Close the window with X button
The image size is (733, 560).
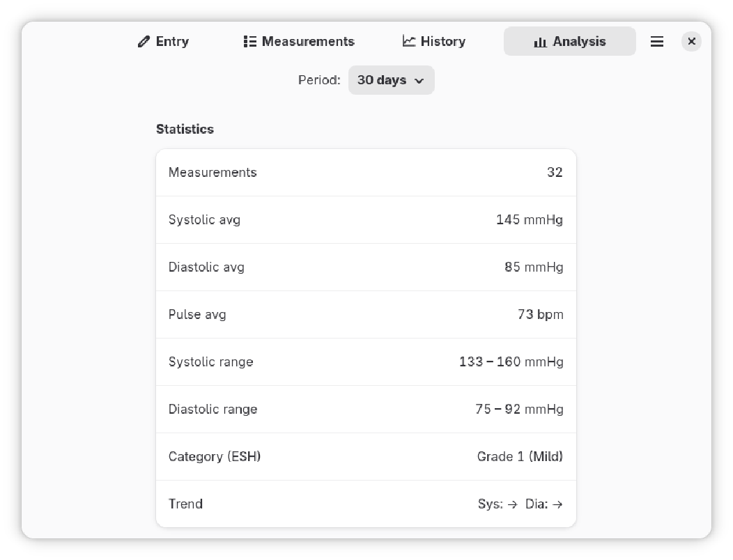[691, 42]
